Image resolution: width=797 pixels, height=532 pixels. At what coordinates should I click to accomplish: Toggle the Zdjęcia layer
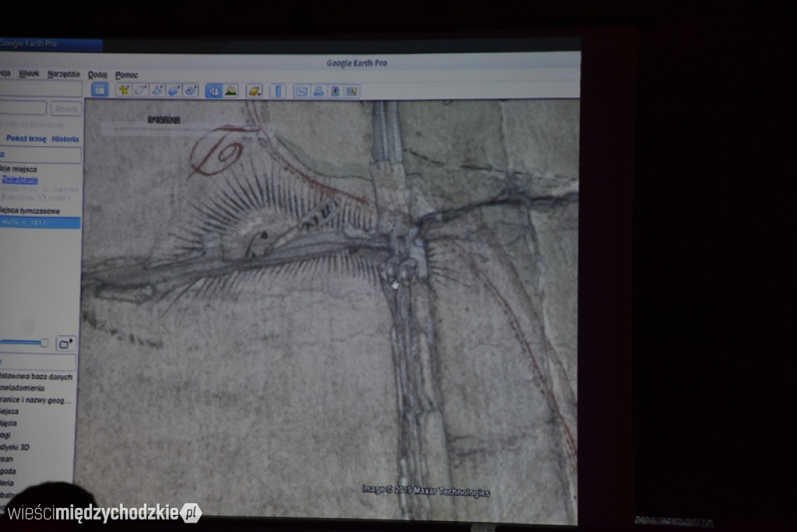tap(8, 423)
